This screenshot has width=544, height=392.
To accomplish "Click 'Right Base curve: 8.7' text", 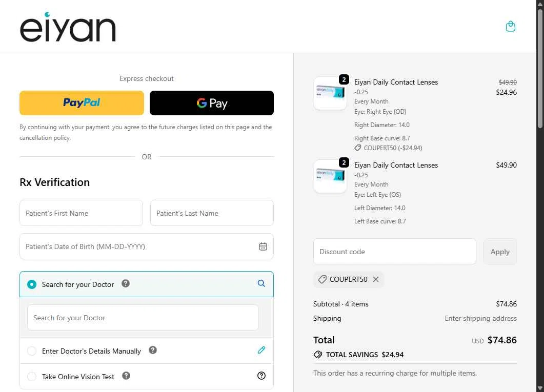I will pyautogui.click(x=382, y=138).
